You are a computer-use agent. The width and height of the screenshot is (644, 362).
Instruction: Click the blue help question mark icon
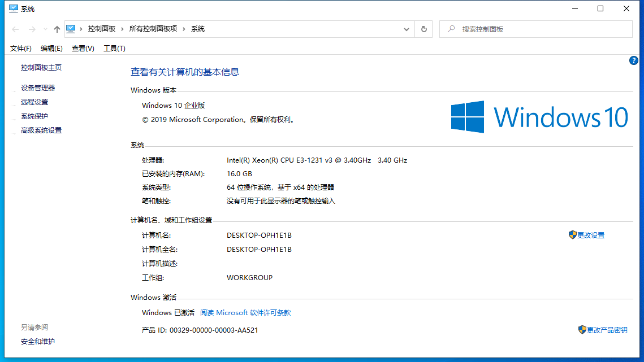(634, 60)
